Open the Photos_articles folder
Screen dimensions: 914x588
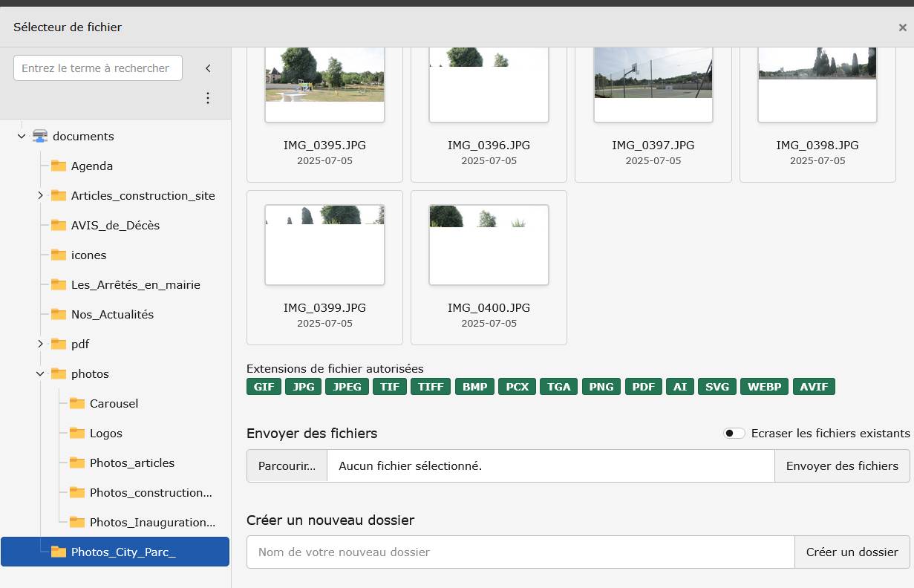[131, 463]
